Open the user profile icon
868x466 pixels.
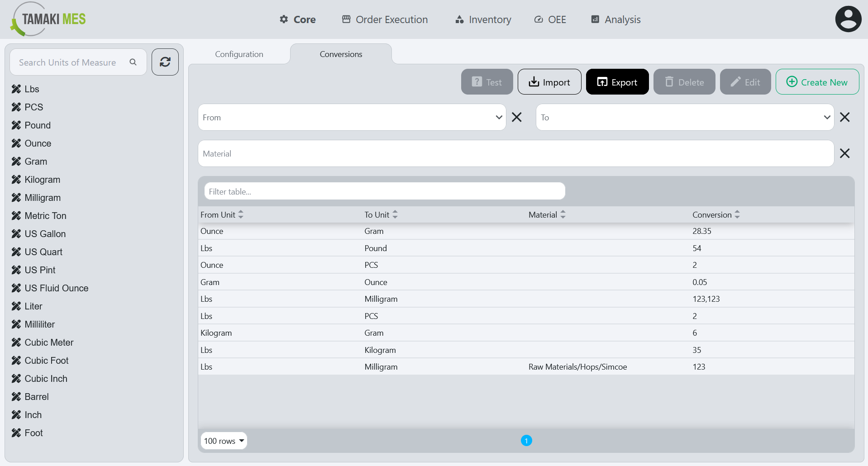[x=848, y=19]
